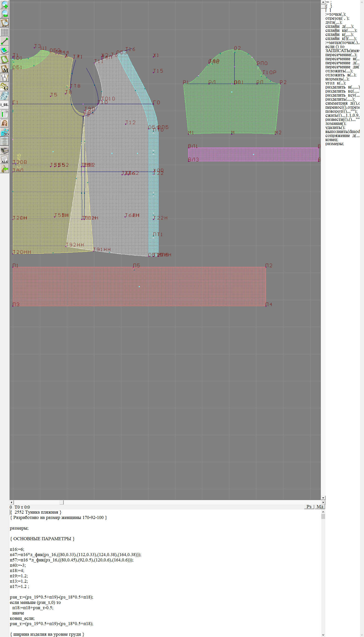Click the code line 'п16:=6;'
This screenshot has width=364, height=637.
17,549
